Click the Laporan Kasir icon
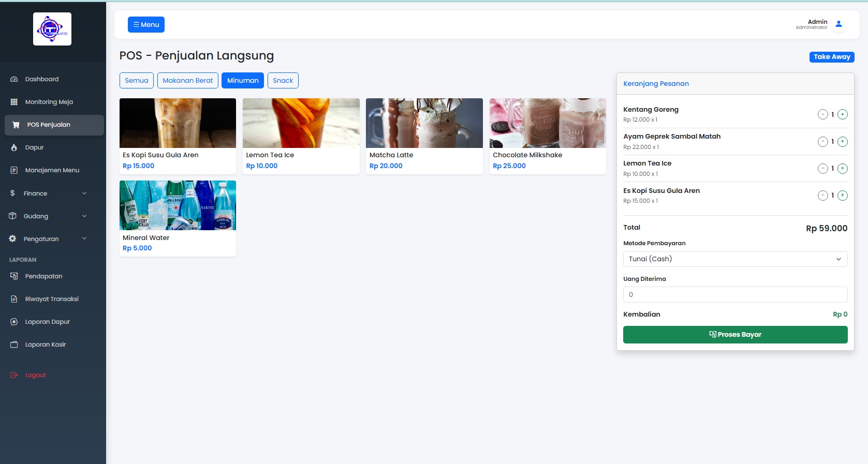The image size is (868, 464). 14,345
